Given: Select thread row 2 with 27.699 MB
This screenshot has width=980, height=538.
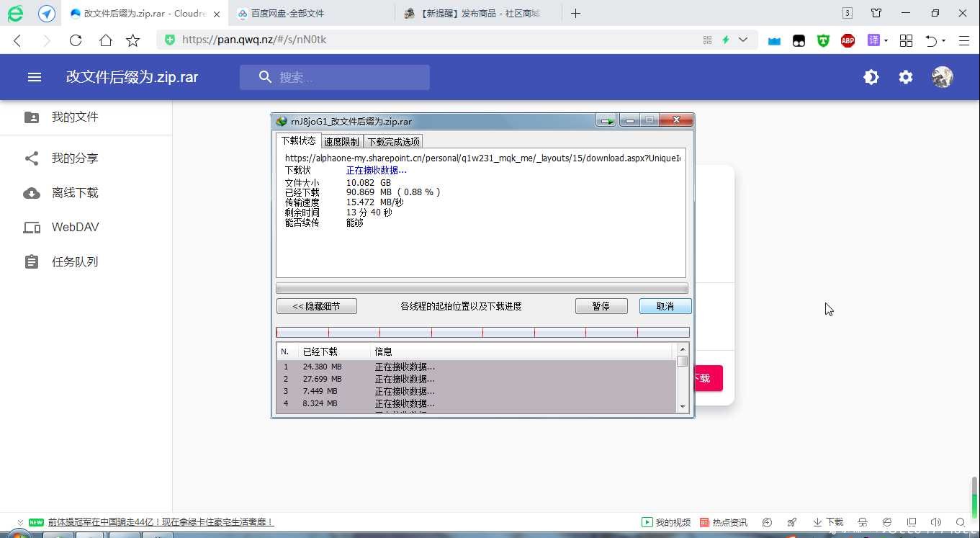Looking at the screenshot, I should [477, 379].
